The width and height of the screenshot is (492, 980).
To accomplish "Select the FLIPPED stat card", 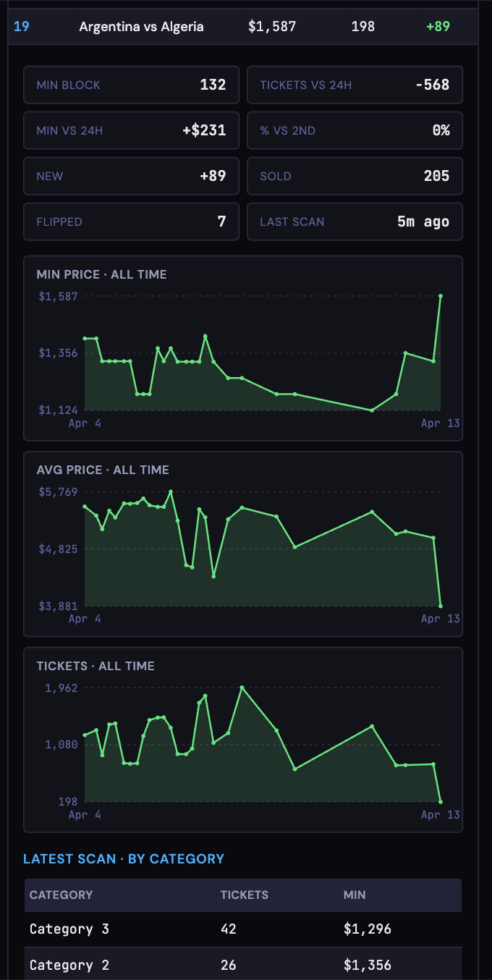I will tap(131, 221).
